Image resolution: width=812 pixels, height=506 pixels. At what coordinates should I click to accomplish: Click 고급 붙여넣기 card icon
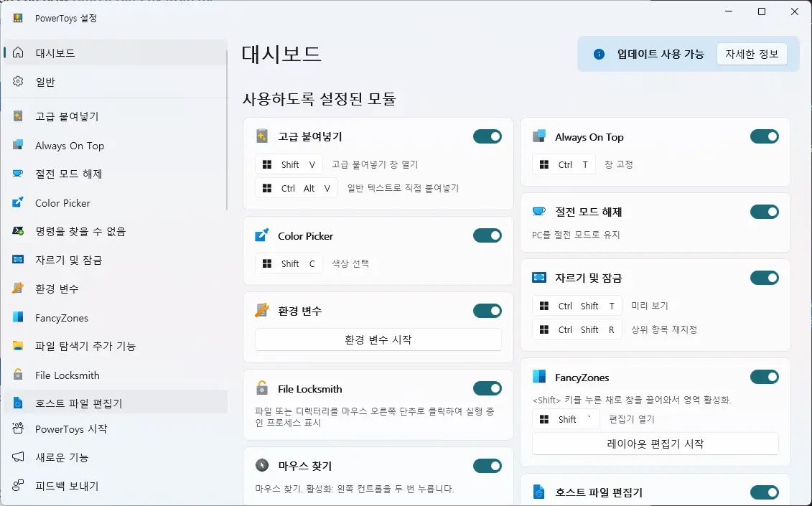click(262, 136)
